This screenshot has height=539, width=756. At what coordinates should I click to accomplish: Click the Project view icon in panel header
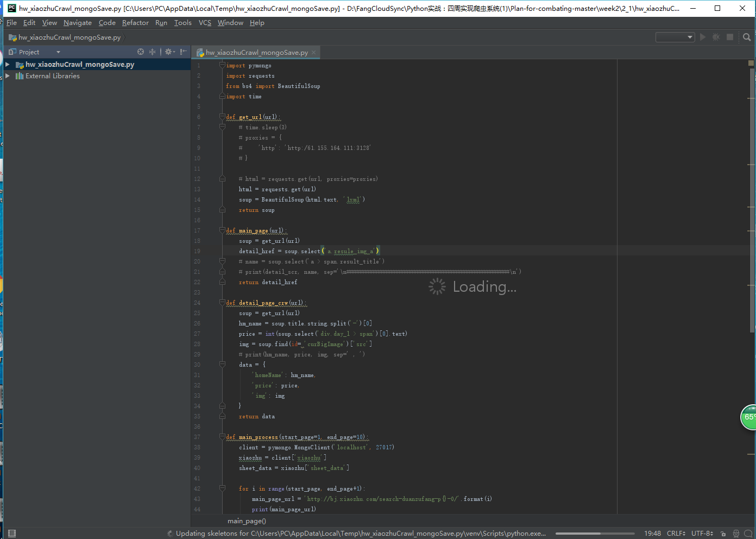[x=12, y=52]
